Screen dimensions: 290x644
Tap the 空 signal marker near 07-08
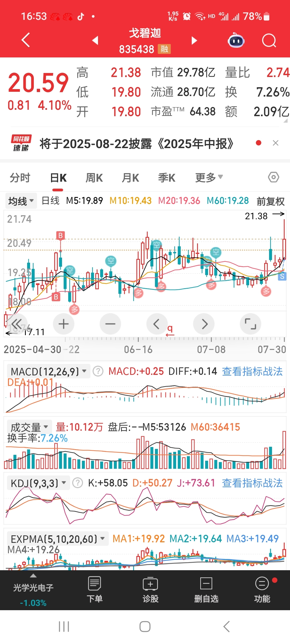pos(216,252)
